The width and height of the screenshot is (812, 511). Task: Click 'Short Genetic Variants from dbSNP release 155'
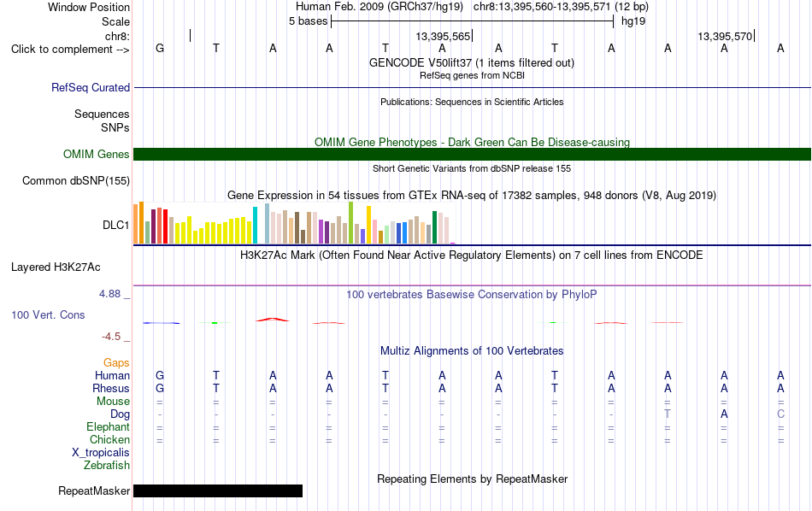coord(472,169)
